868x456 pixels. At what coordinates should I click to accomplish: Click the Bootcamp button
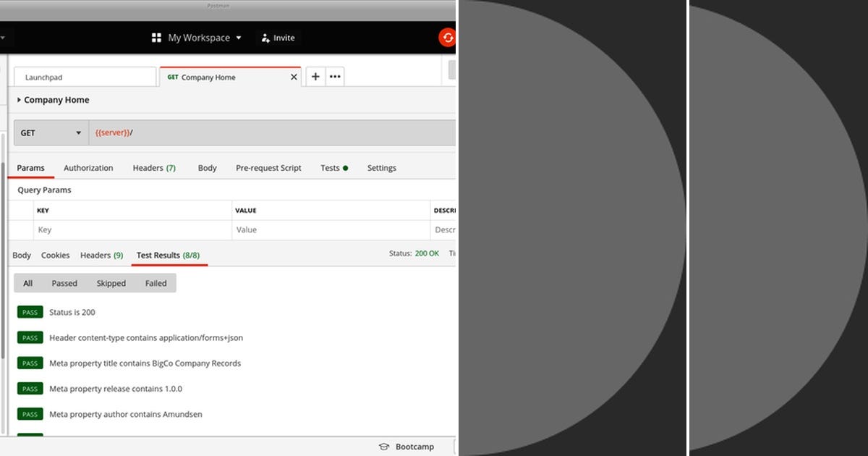tap(406, 447)
